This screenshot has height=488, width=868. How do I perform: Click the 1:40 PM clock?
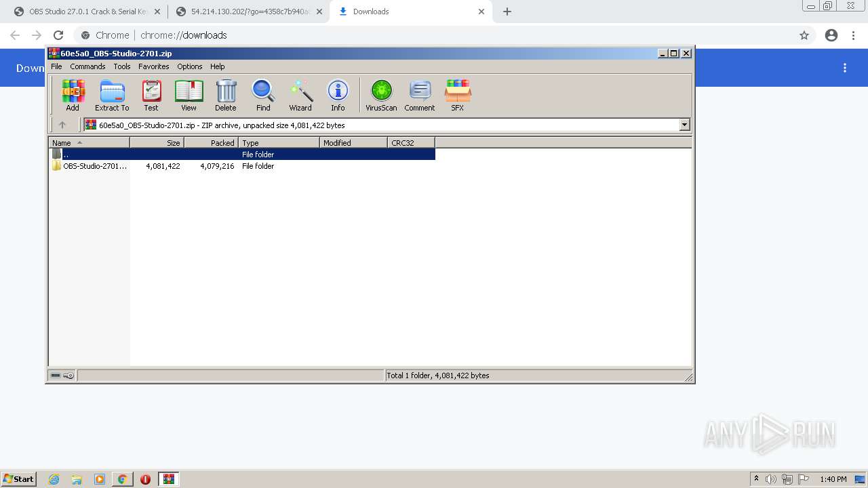click(x=833, y=479)
